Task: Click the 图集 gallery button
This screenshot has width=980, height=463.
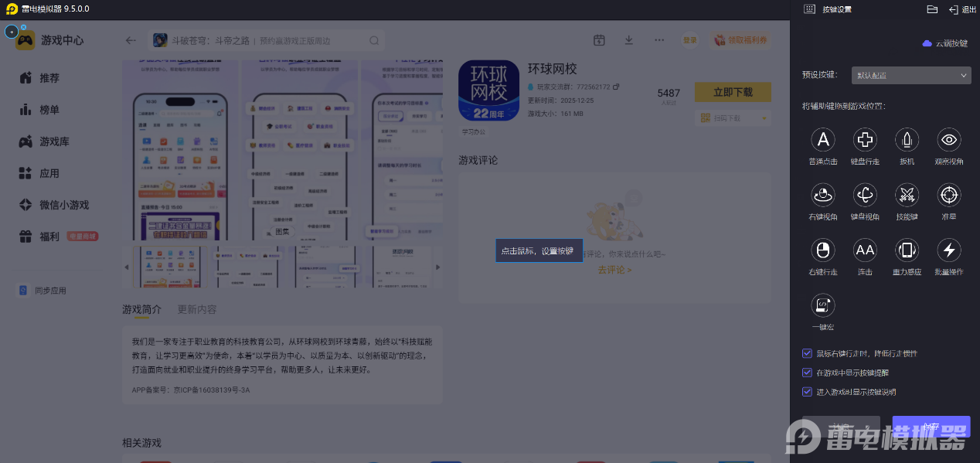Action: [283, 231]
